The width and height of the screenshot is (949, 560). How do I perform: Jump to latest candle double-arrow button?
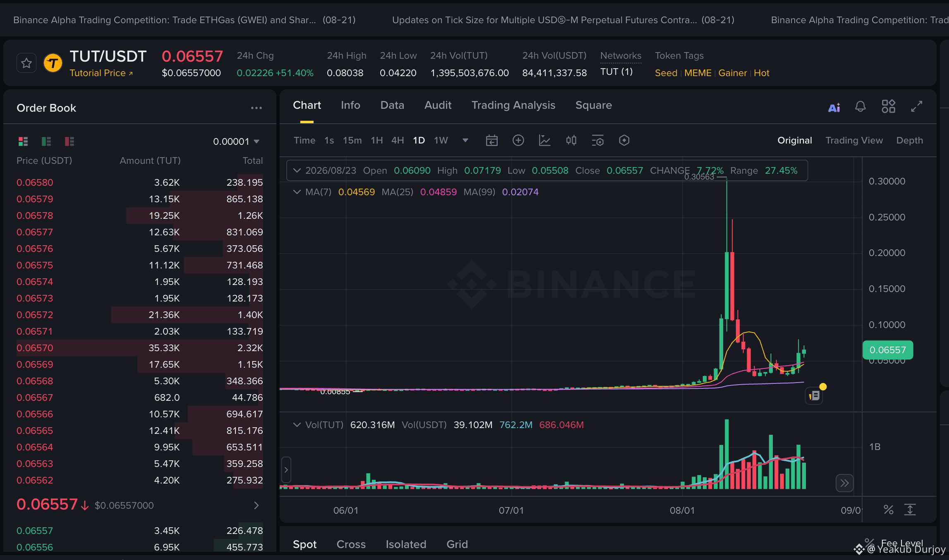click(x=844, y=483)
